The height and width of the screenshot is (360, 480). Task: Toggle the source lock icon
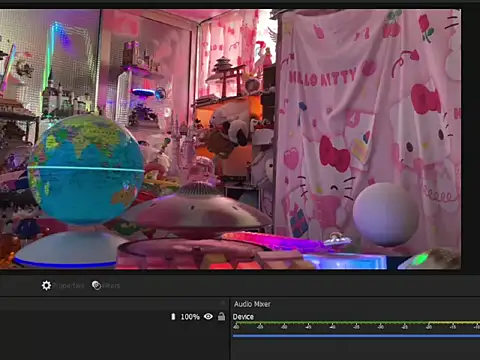[221, 316]
